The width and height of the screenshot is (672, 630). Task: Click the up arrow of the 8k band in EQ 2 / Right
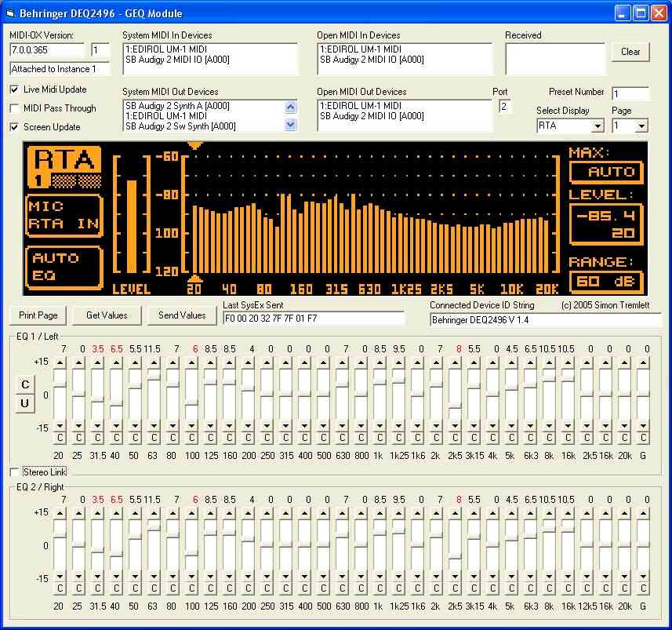pos(549,513)
